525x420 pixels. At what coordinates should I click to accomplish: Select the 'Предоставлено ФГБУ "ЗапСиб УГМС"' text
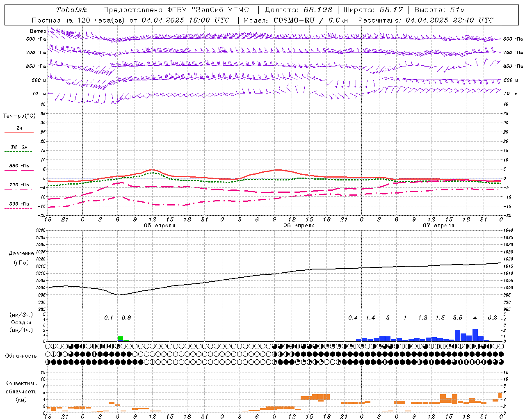[178, 10]
